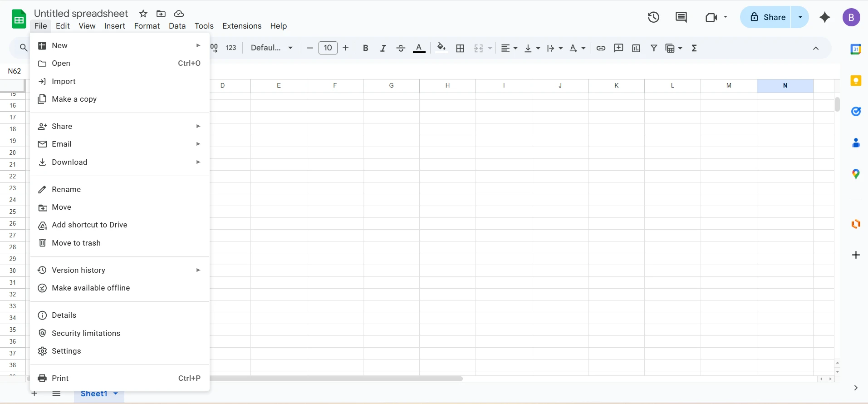868x404 pixels.
Task: Choose Move to trash menu entry
Action: (76, 243)
